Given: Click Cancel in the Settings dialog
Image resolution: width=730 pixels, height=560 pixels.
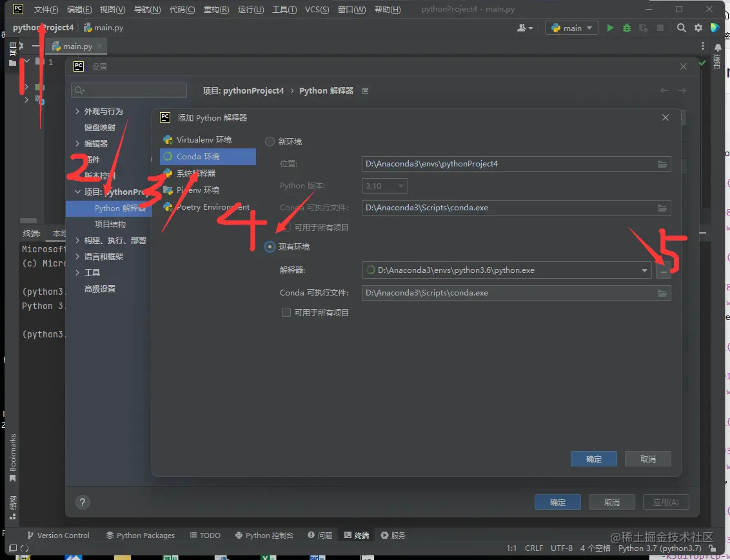Looking at the screenshot, I should (612, 502).
